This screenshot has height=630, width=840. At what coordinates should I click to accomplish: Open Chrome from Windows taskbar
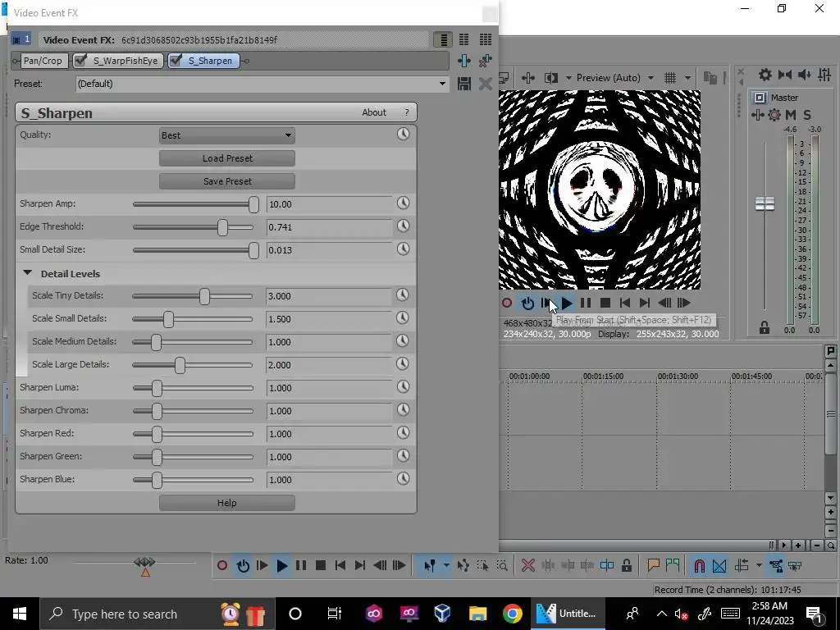pyautogui.click(x=512, y=614)
